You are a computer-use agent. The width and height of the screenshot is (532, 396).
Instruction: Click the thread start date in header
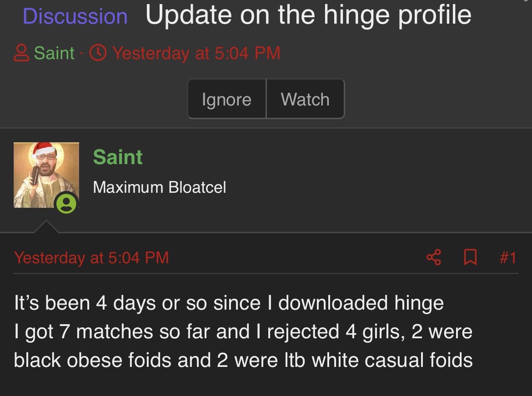point(196,54)
